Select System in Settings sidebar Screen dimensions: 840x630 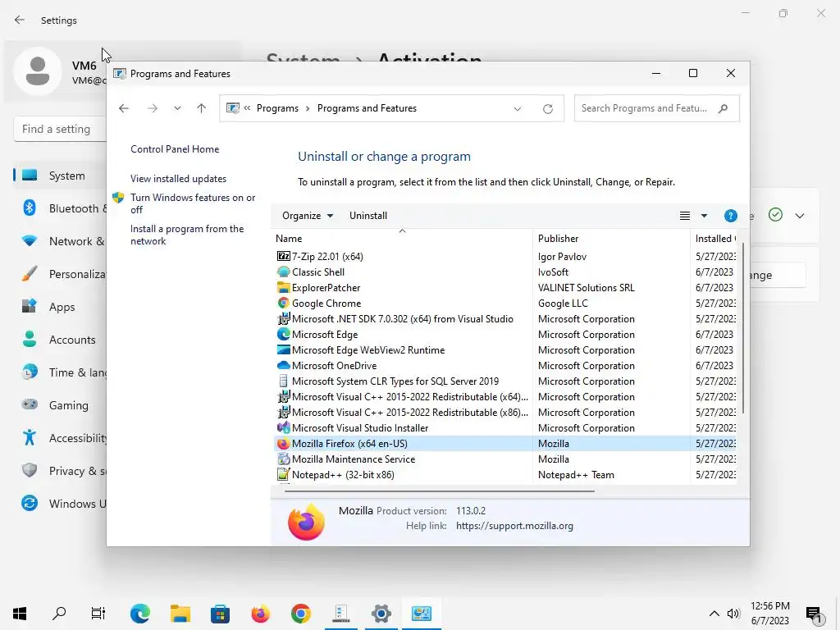(60, 176)
